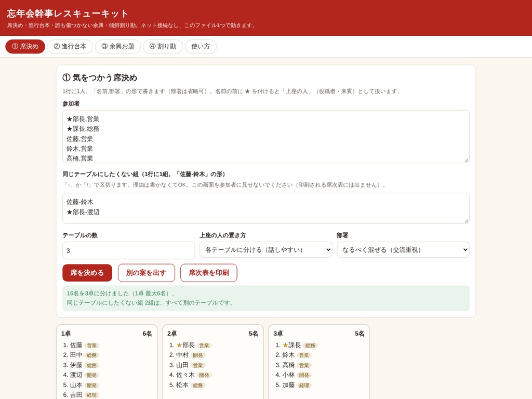The height and width of the screenshot is (399, 532).
Task: Click the 5名 count on 2卓
Action: (x=254, y=334)
